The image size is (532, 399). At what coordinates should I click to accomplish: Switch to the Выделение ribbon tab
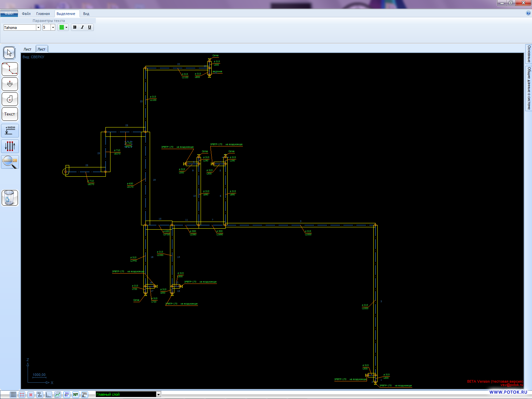tap(66, 14)
